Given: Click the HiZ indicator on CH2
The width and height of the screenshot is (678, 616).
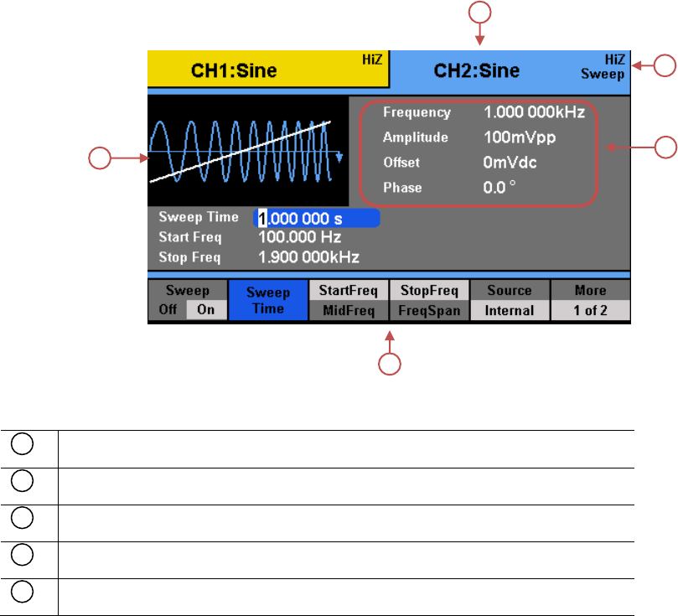Looking at the screenshot, I should tap(615, 60).
